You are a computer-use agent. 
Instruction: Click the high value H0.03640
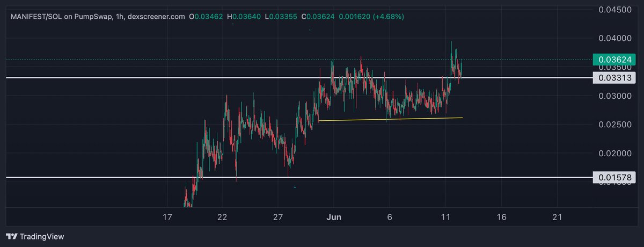[x=244, y=17]
